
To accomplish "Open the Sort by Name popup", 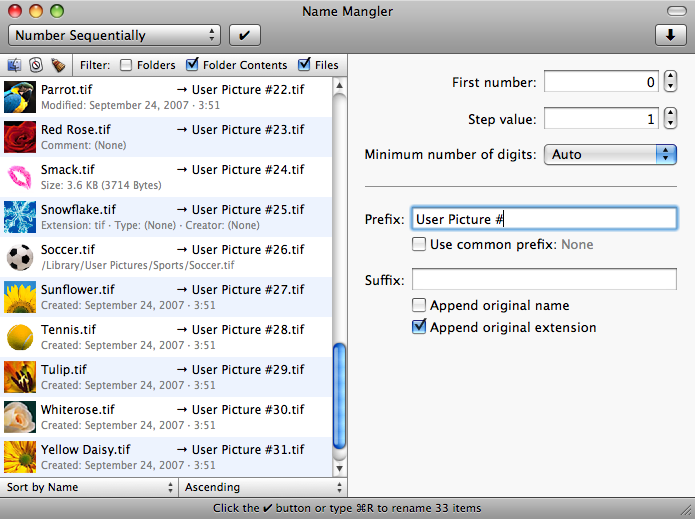I will [x=89, y=487].
